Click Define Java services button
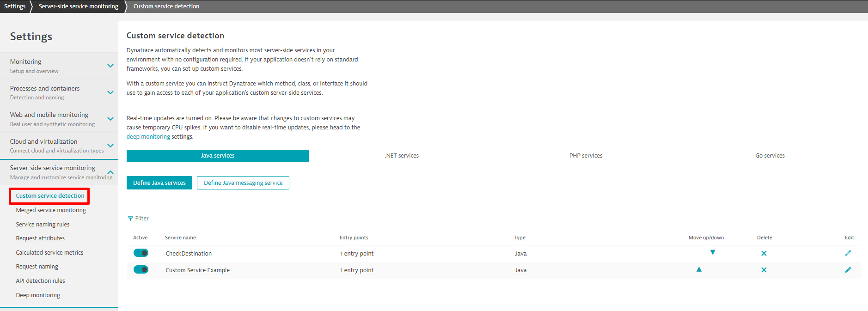868x311 pixels. tap(159, 183)
